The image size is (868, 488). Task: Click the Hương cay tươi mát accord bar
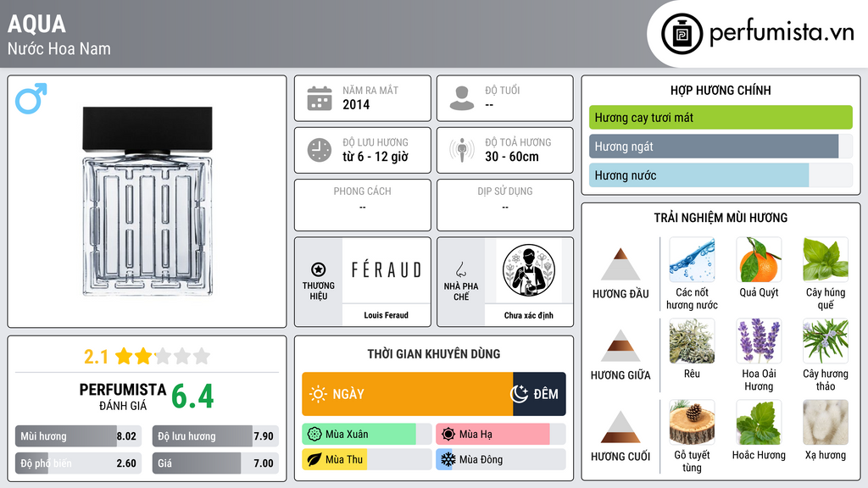(x=721, y=117)
